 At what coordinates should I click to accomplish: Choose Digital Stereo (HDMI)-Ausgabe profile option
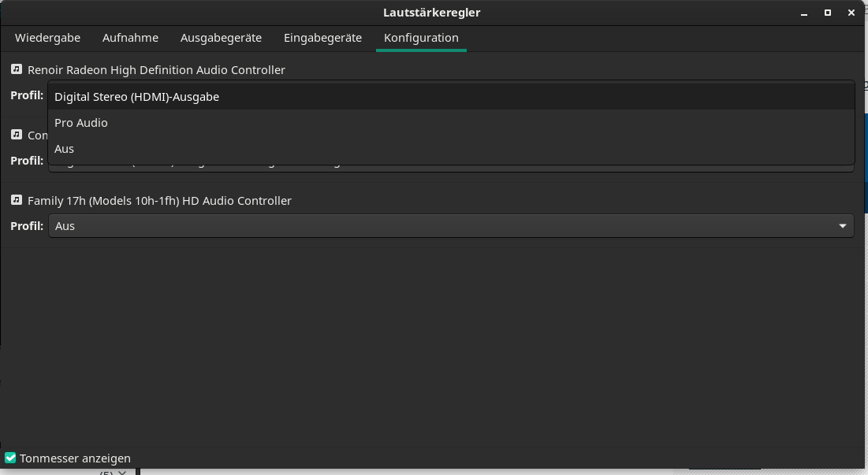451,97
